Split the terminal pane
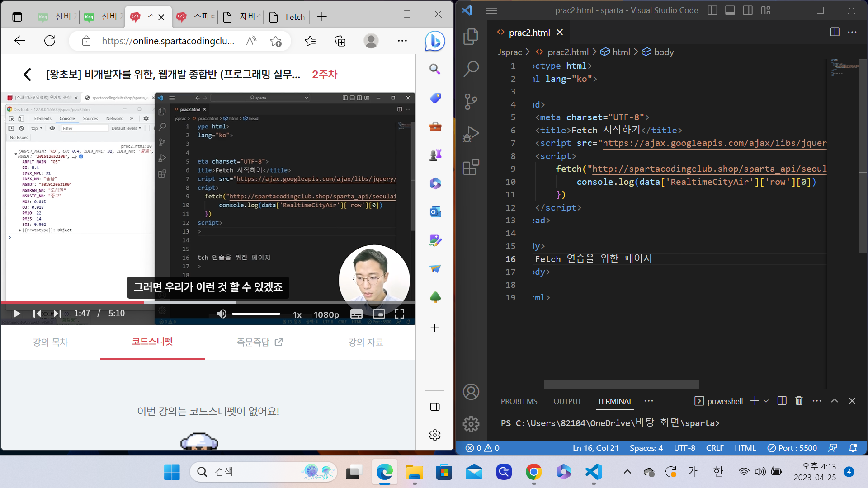 tap(782, 401)
